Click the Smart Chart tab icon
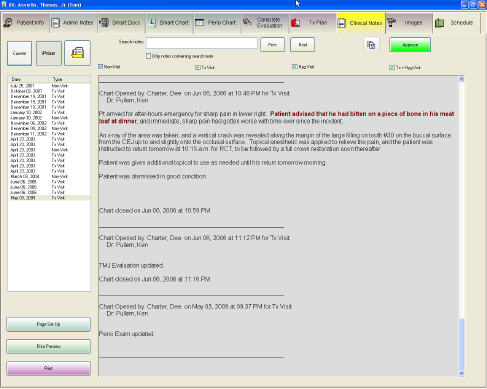Image resolution: width=487 pixels, height=389 pixels. coord(152,23)
